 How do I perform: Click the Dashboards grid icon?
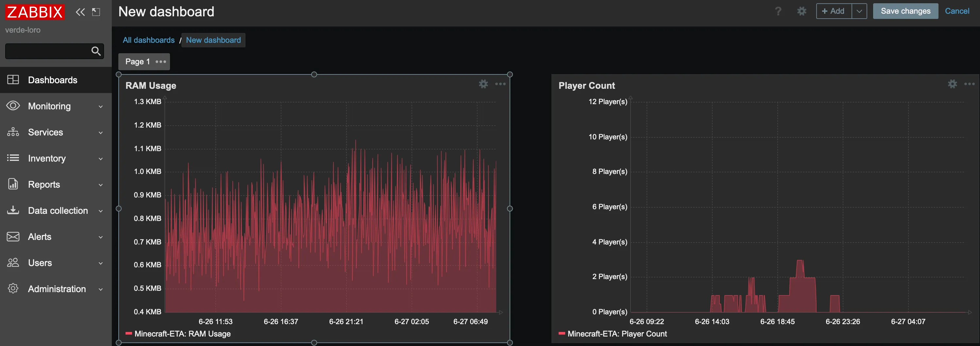pyautogui.click(x=13, y=80)
